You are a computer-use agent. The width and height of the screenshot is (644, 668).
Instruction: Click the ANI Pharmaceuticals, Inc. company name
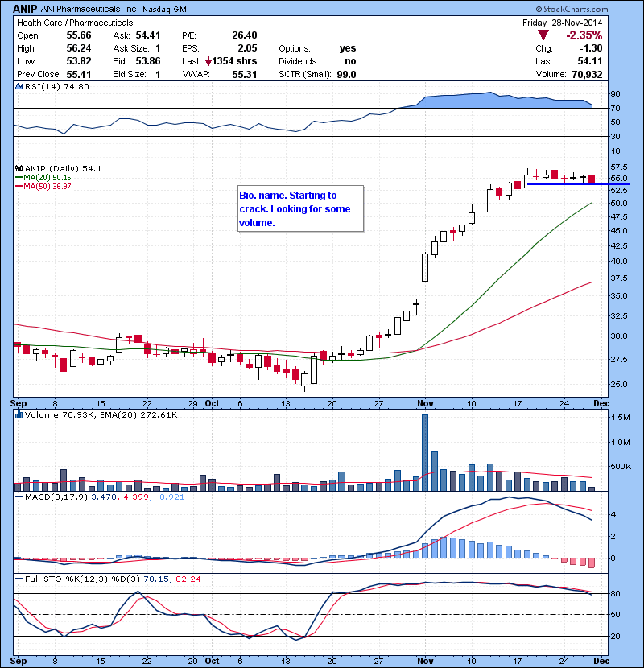pos(89,9)
